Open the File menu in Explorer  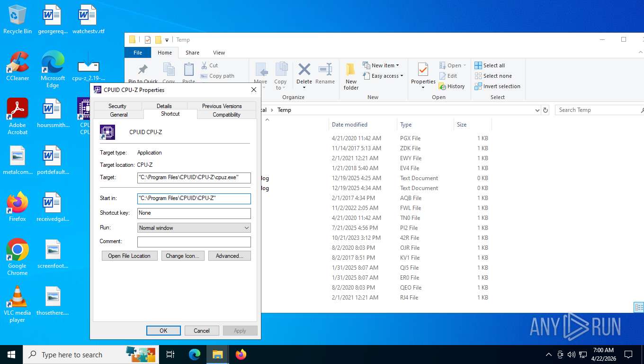pos(138,53)
